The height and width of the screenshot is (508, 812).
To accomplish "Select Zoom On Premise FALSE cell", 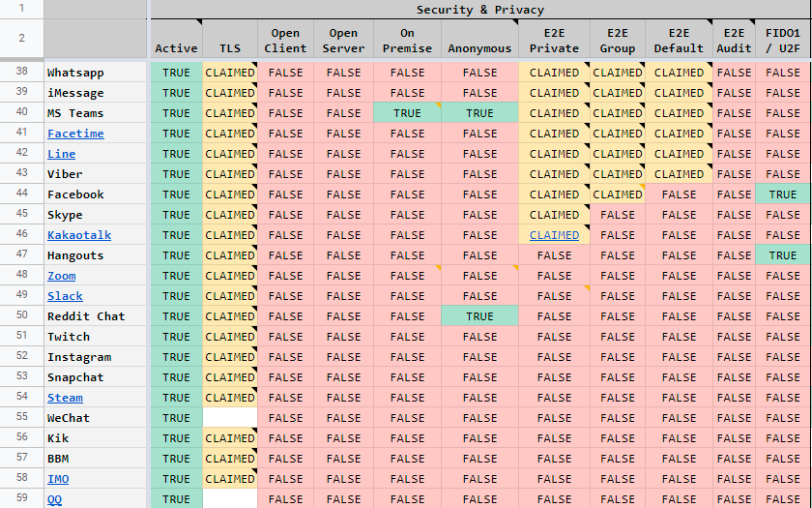I will pos(407,276).
